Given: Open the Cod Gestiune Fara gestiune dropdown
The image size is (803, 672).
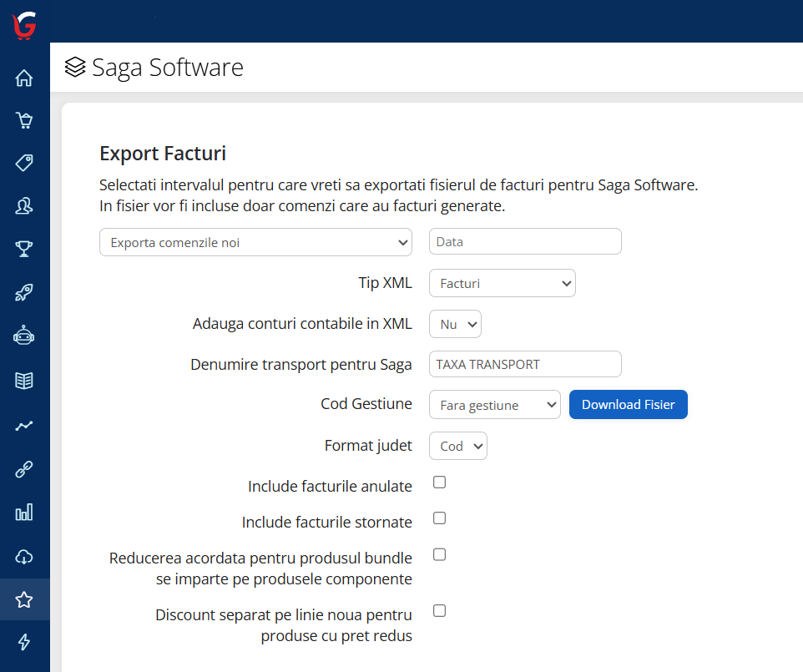Looking at the screenshot, I should [495, 405].
